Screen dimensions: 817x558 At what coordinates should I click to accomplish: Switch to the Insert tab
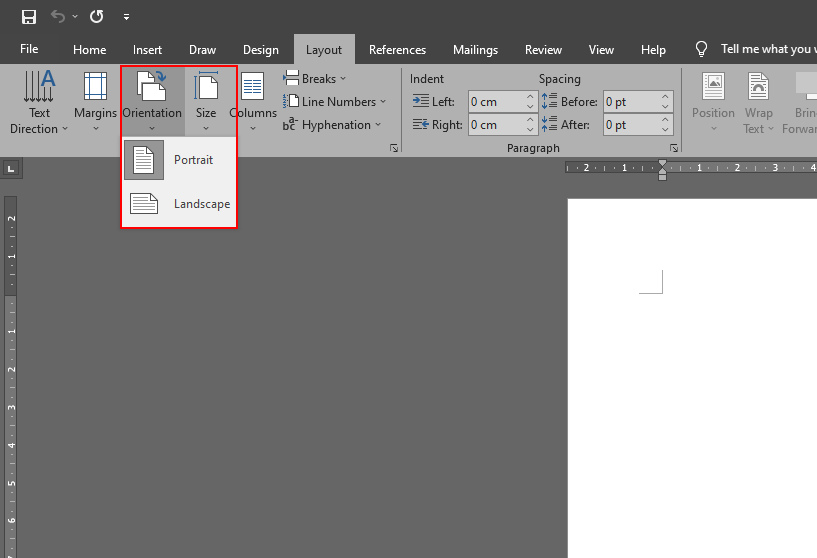point(147,49)
